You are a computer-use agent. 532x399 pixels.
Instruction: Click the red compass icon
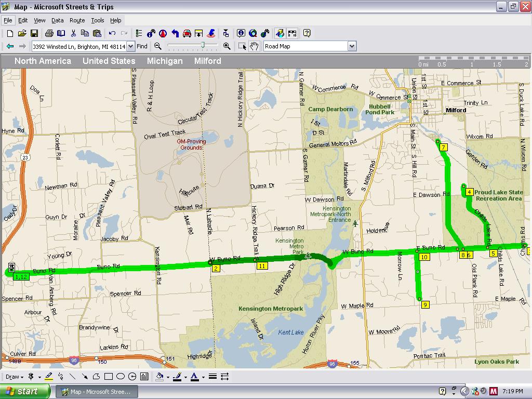coord(163,33)
